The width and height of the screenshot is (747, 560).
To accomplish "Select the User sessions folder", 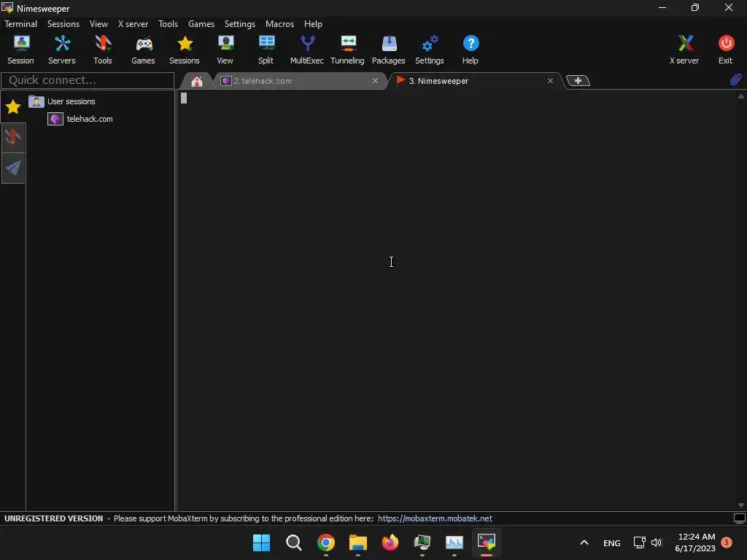I will pos(62,101).
